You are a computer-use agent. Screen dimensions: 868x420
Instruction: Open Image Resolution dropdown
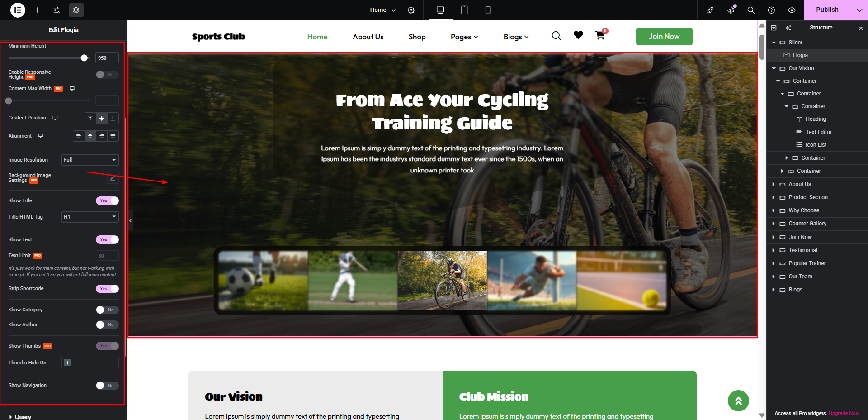(90, 160)
